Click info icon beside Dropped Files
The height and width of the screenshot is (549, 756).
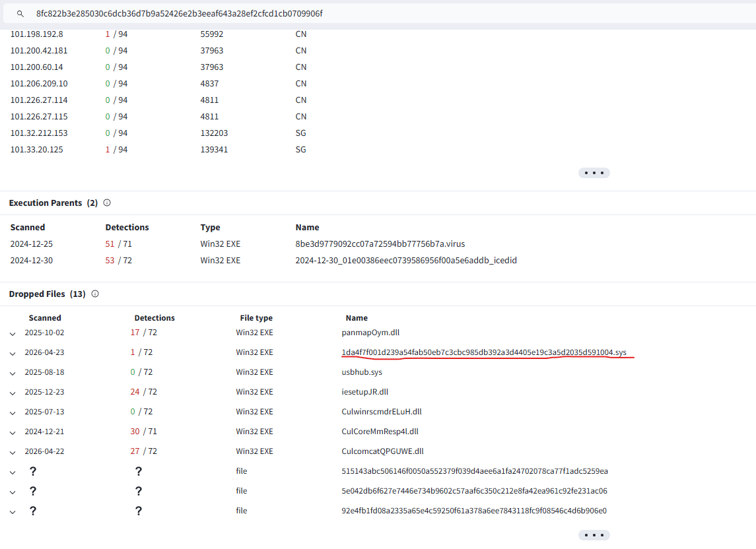coord(95,294)
